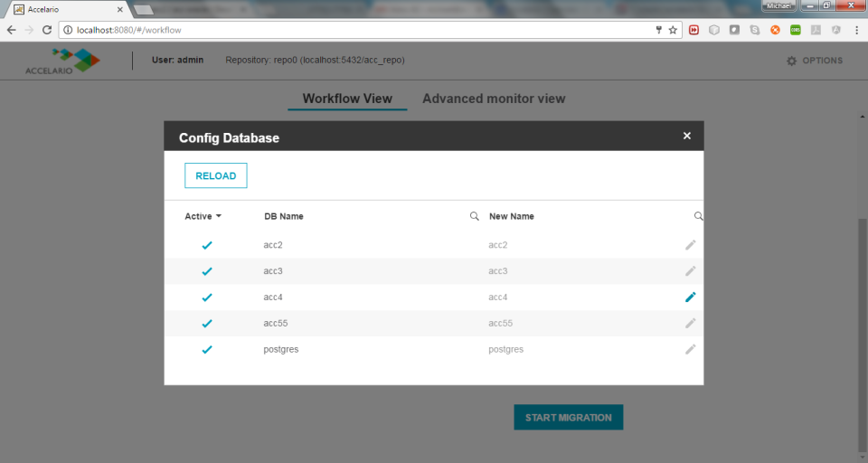
Task: Search the New Name column
Action: [699, 216]
